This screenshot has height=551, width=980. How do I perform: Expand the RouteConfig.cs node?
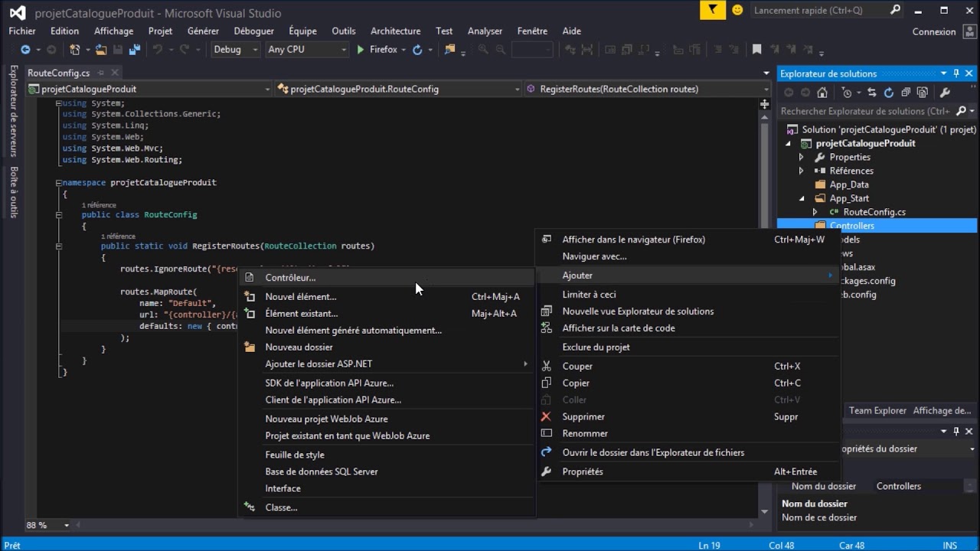[x=815, y=212]
